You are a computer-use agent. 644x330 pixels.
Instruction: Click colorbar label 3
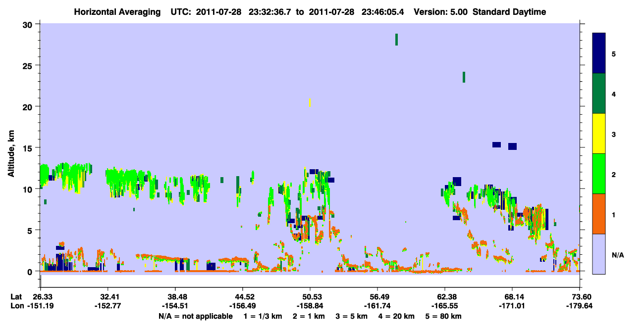[x=614, y=134]
